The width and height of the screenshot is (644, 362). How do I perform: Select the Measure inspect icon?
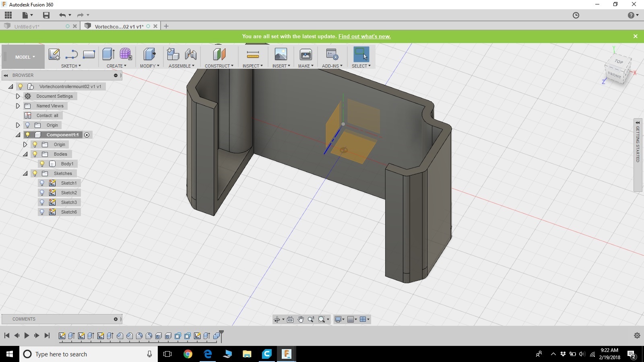[253, 54]
